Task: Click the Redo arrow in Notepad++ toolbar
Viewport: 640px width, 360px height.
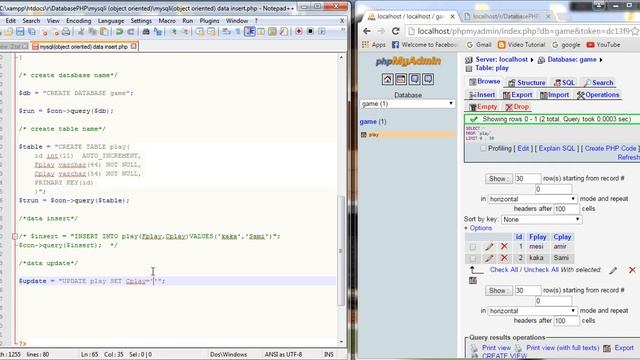Action: pyautogui.click(x=131, y=31)
